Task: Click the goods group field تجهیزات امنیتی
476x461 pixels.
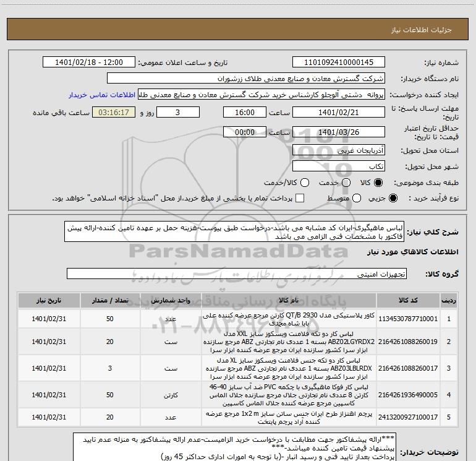Action: 237,274
